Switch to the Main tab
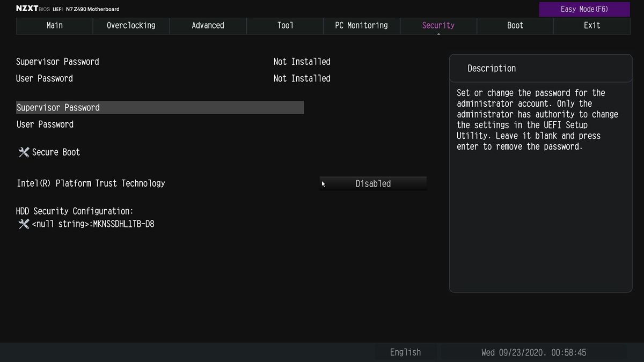Screen dimensions: 644x362 [54, 25]
